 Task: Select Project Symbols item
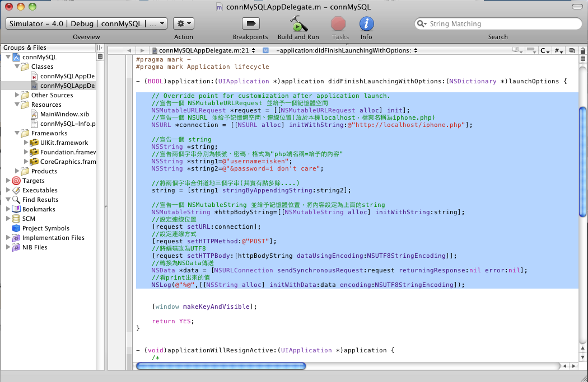[41, 228]
